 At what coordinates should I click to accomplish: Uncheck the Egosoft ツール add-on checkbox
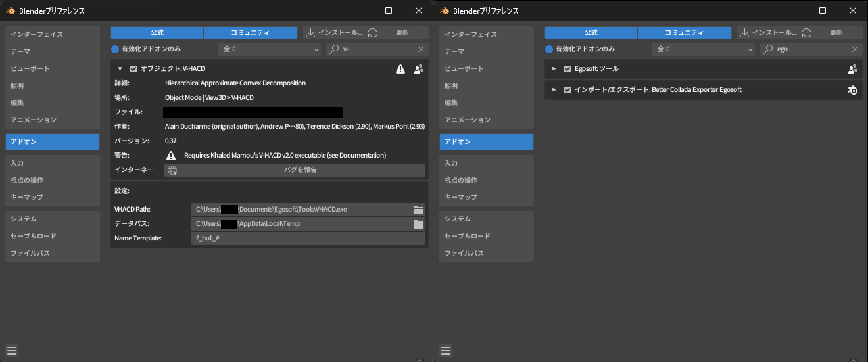pos(567,69)
